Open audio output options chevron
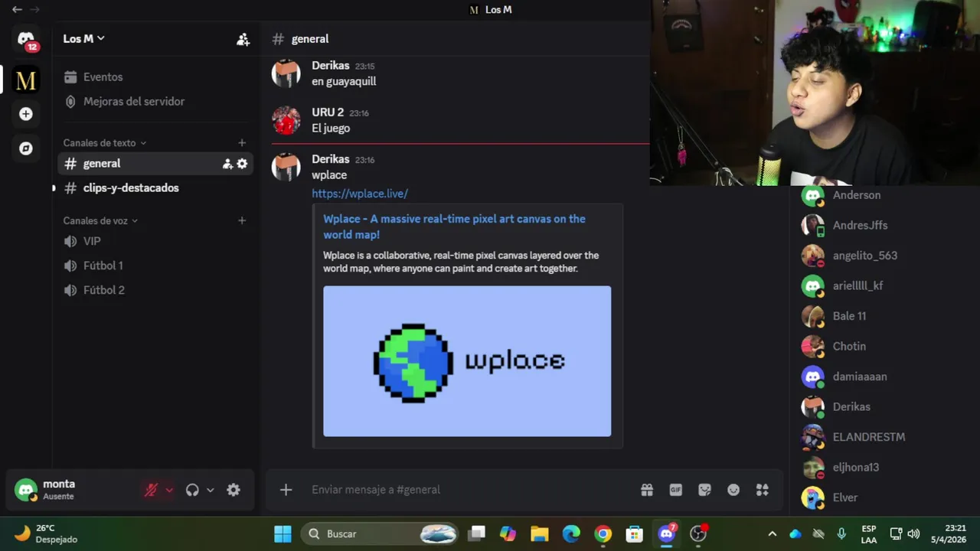Screen dimensions: 980x551 point(210,491)
